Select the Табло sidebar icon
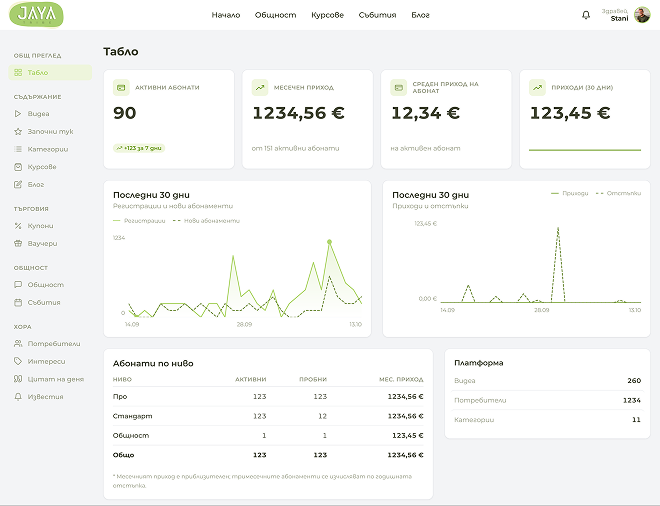Viewport: 660px width, 506px height. (18, 72)
